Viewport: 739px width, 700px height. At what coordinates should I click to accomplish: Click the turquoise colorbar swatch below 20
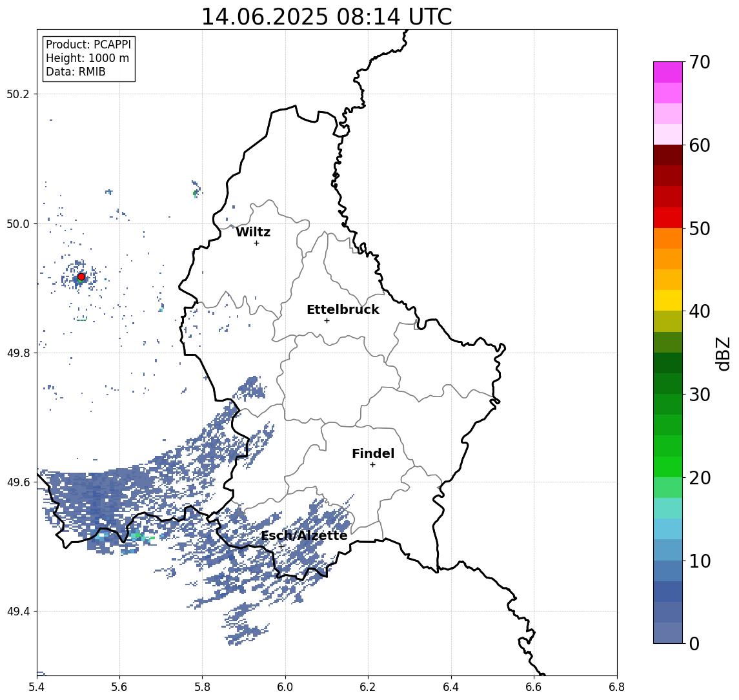668,508
